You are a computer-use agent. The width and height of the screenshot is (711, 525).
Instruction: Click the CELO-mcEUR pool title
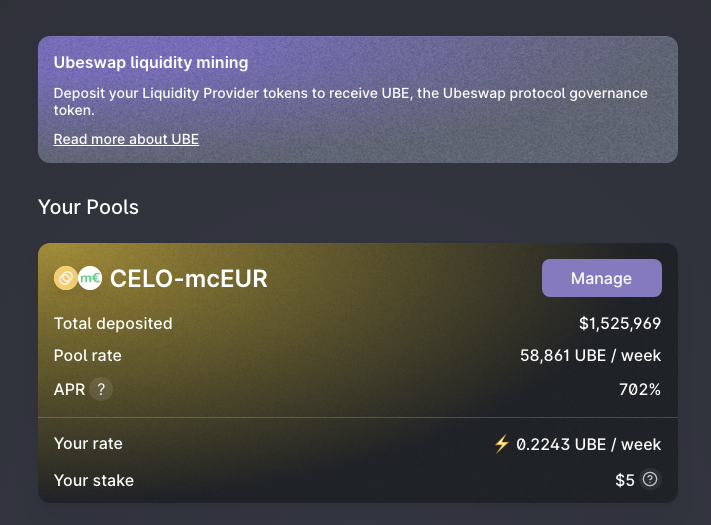point(188,278)
